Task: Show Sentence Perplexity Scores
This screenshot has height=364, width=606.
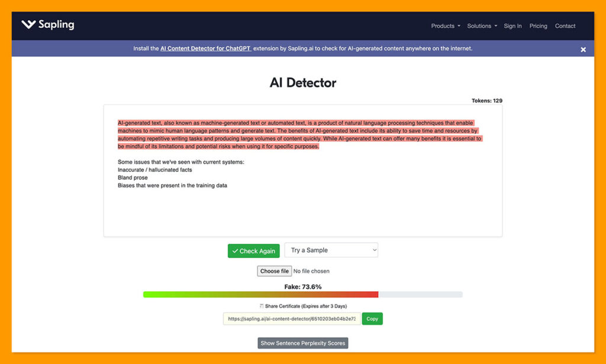Action: [302, 343]
